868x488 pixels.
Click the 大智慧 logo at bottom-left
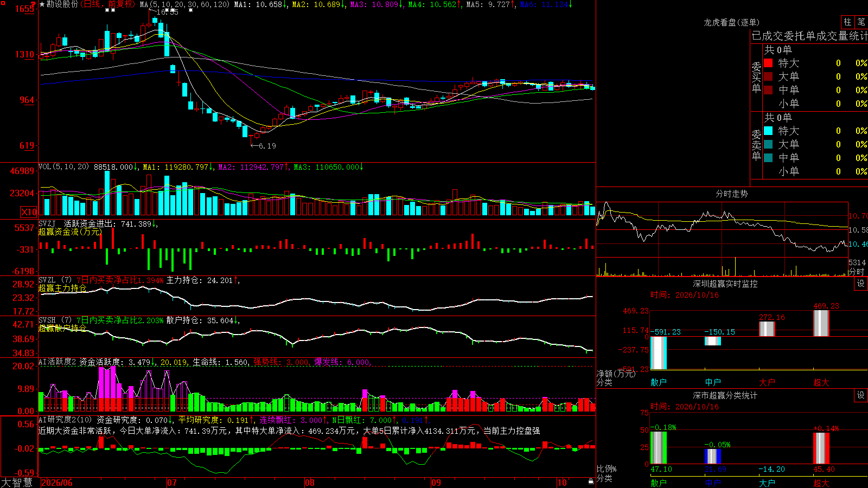[17, 483]
